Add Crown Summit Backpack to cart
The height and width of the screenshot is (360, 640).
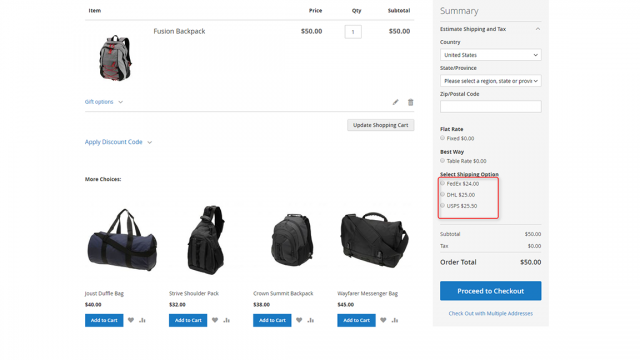272,320
